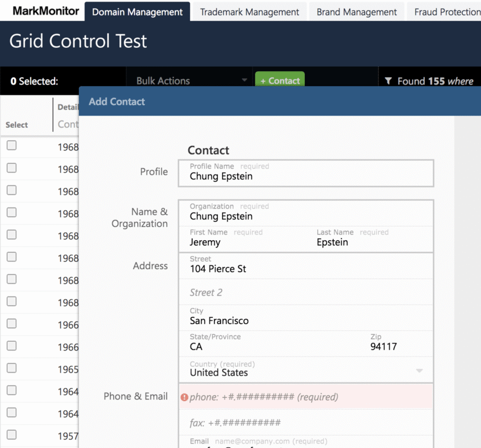Open the Brand Management tab
Image resolution: width=481 pixels, height=448 pixels.
[357, 12]
